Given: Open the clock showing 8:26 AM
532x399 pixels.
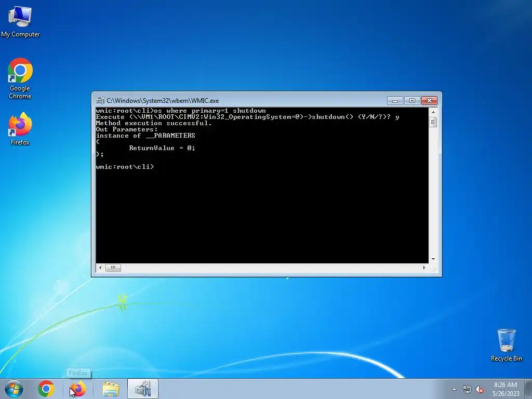Looking at the screenshot, I should (506, 389).
